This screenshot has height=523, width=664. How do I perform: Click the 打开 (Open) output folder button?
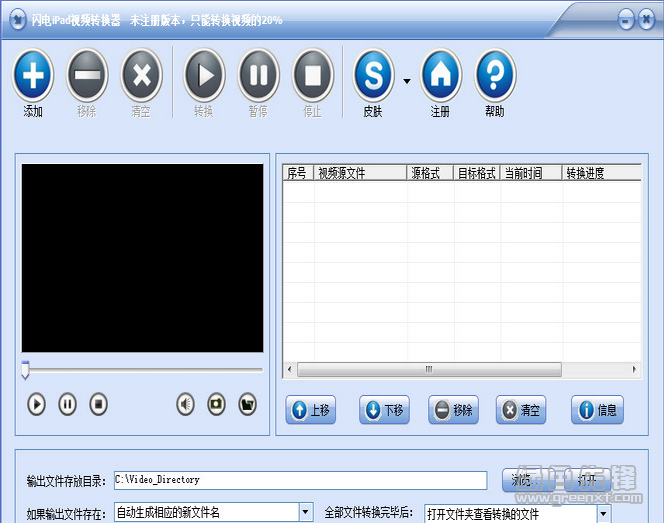[589, 480]
